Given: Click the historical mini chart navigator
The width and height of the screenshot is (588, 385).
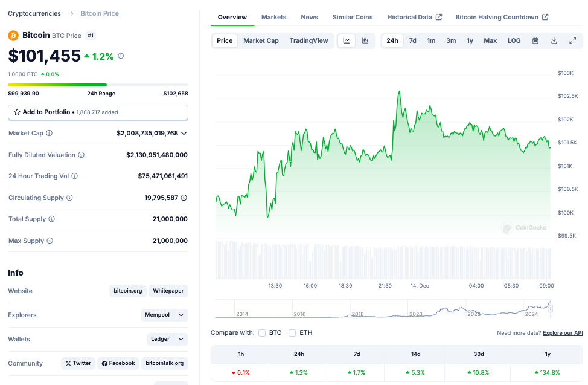Looking at the screenshot, I should click(383, 309).
